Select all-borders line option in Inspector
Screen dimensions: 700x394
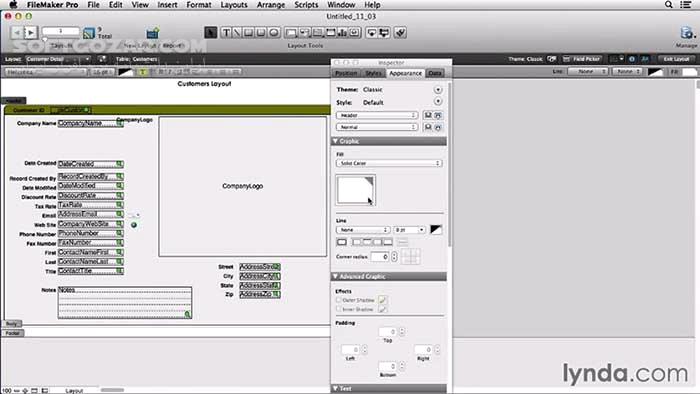(x=342, y=242)
